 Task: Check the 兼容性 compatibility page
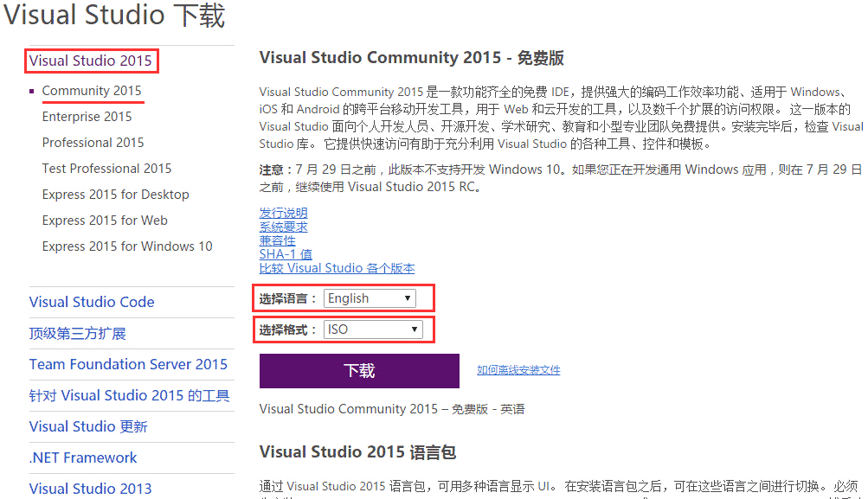pos(276,240)
